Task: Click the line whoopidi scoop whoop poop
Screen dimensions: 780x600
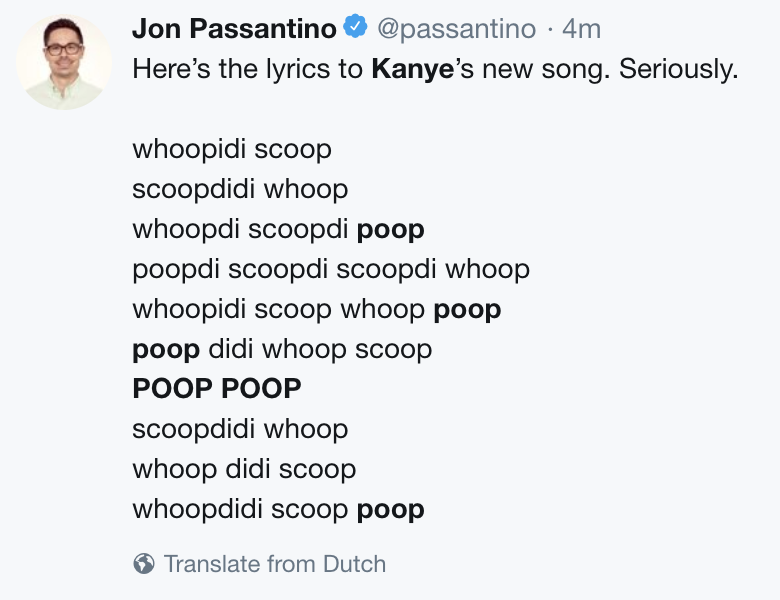Action: (317, 310)
